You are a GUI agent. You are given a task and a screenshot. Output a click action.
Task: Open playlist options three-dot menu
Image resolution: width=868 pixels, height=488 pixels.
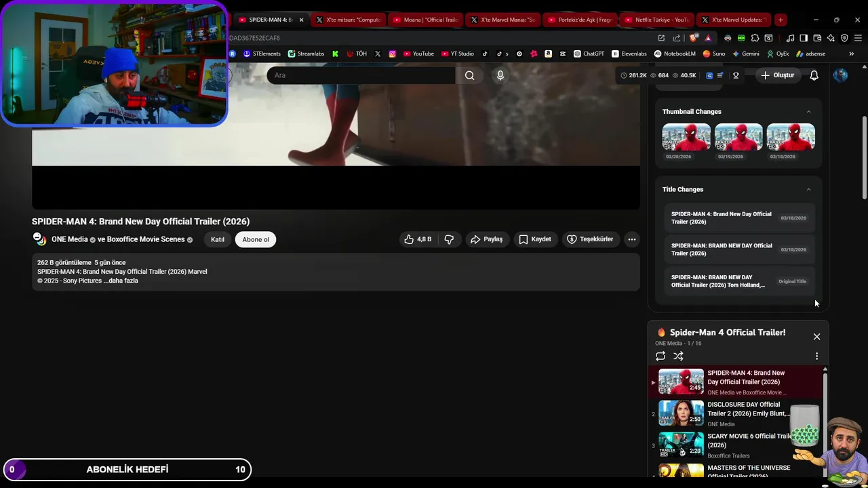tap(816, 357)
